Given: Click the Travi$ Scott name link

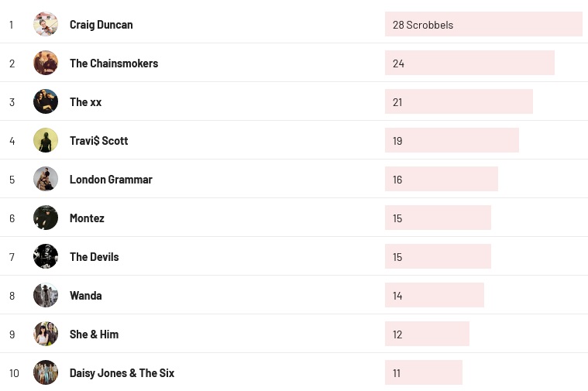Looking at the screenshot, I should click(x=98, y=141).
